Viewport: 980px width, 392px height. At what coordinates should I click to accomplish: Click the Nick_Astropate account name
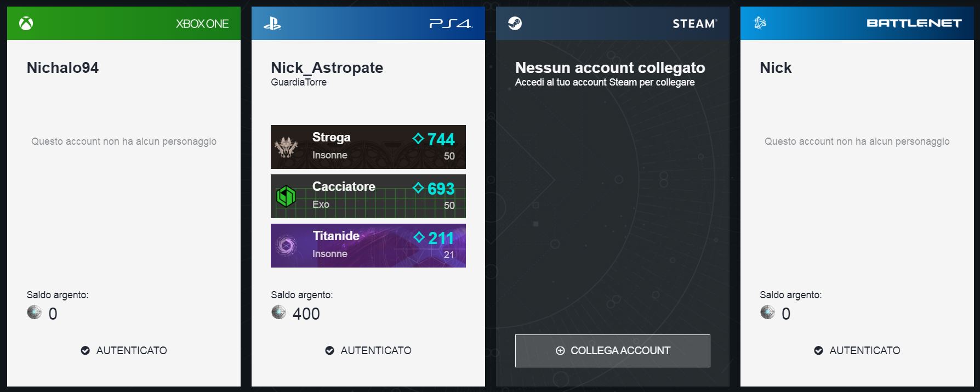click(327, 67)
